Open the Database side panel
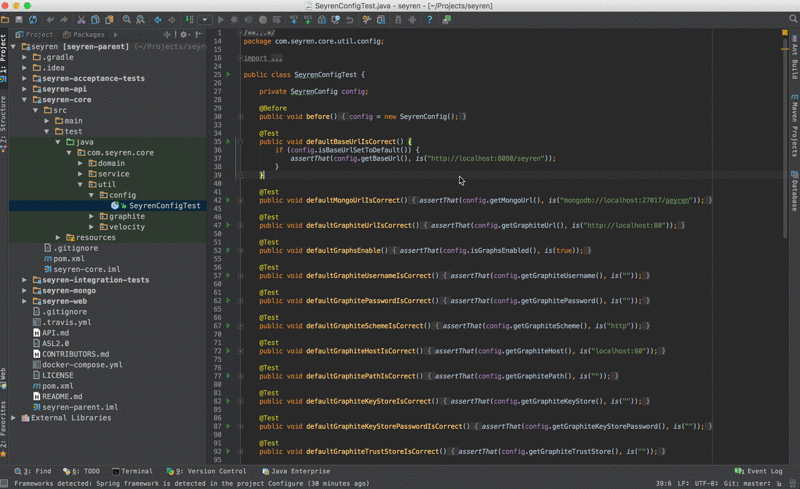Viewport: 800px width, 489px height. [794, 191]
